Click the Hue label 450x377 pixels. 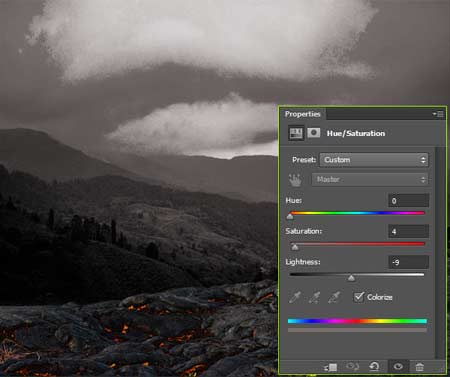tap(294, 200)
